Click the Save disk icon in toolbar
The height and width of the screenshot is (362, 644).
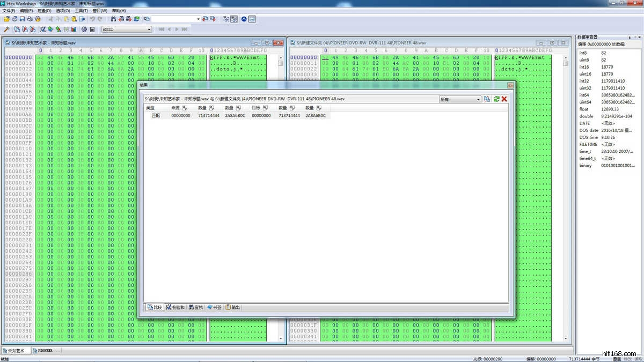[x=23, y=19]
